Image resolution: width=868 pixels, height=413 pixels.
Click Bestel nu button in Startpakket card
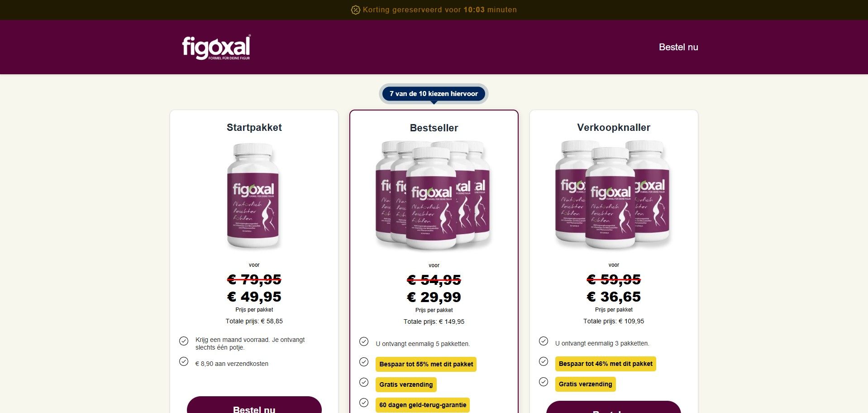tap(254, 405)
